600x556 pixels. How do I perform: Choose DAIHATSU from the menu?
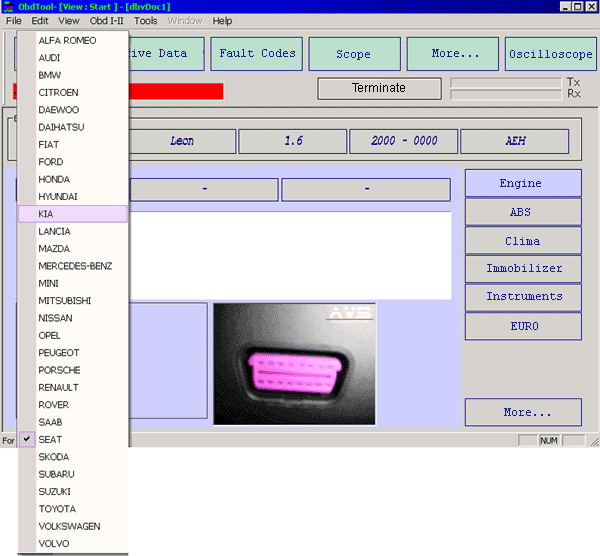[73, 127]
